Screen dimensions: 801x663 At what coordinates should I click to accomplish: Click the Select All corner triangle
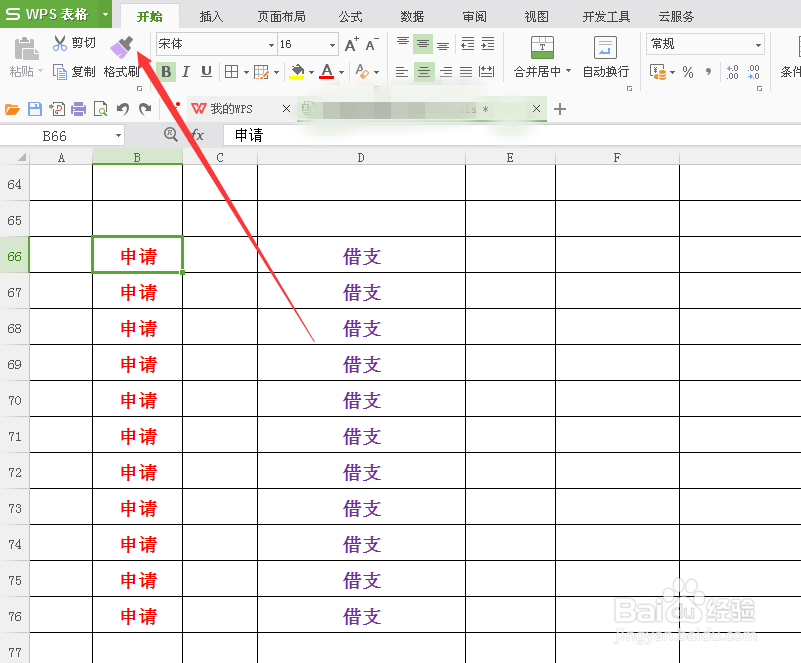pyautogui.click(x=21, y=157)
